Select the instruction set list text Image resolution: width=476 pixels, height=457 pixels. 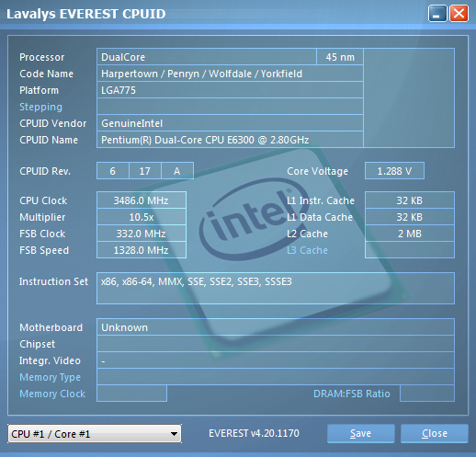tap(197, 281)
